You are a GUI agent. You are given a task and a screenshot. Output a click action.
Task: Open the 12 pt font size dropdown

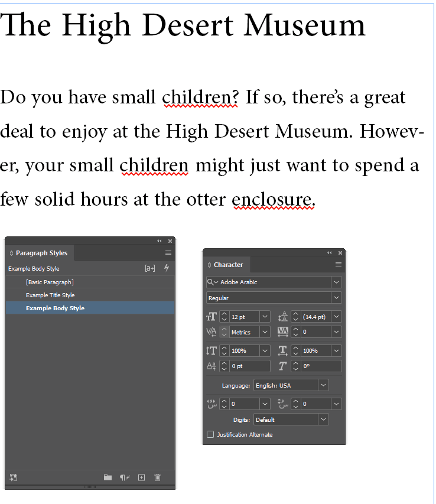265,317
